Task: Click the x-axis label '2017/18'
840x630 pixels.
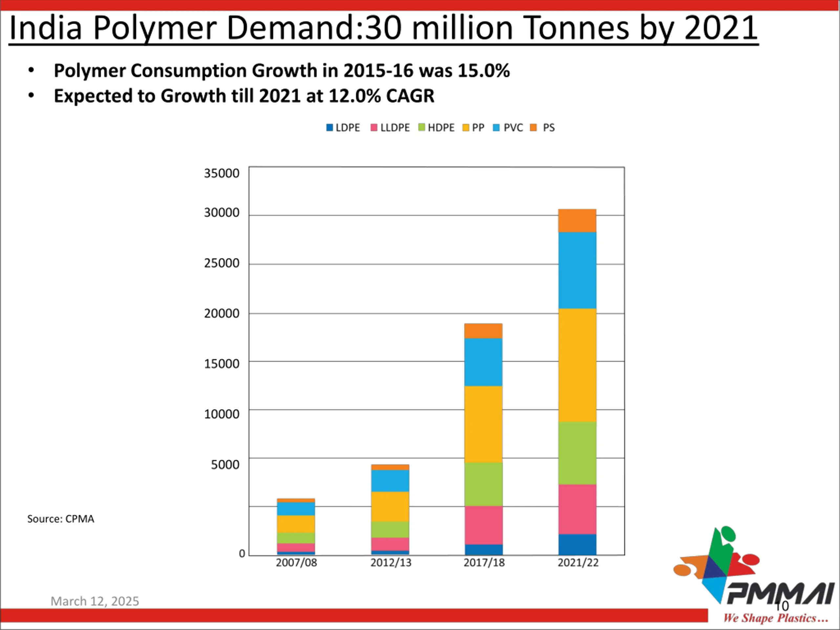Action: (x=484, y=563)
